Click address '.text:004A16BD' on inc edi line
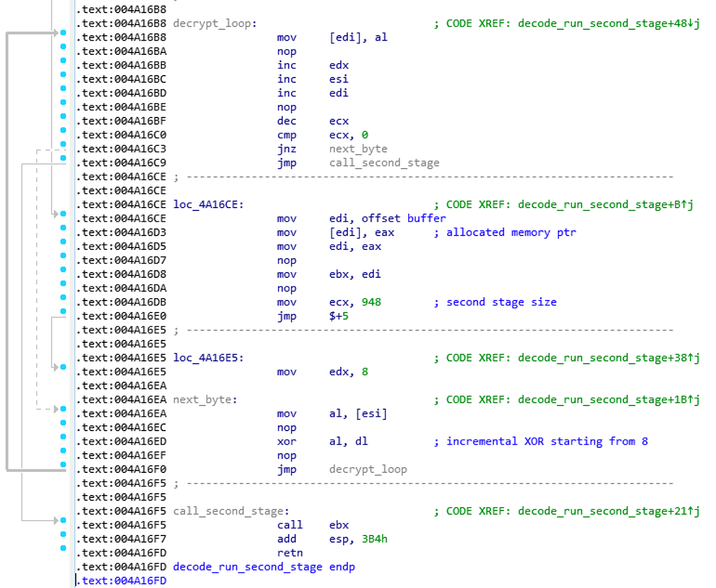 coord(121,93)
